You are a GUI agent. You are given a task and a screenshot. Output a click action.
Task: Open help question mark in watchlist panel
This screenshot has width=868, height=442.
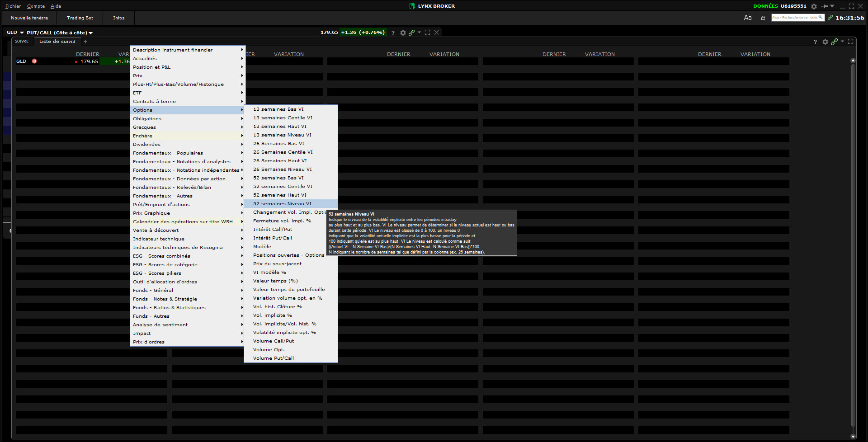point(815,42)
